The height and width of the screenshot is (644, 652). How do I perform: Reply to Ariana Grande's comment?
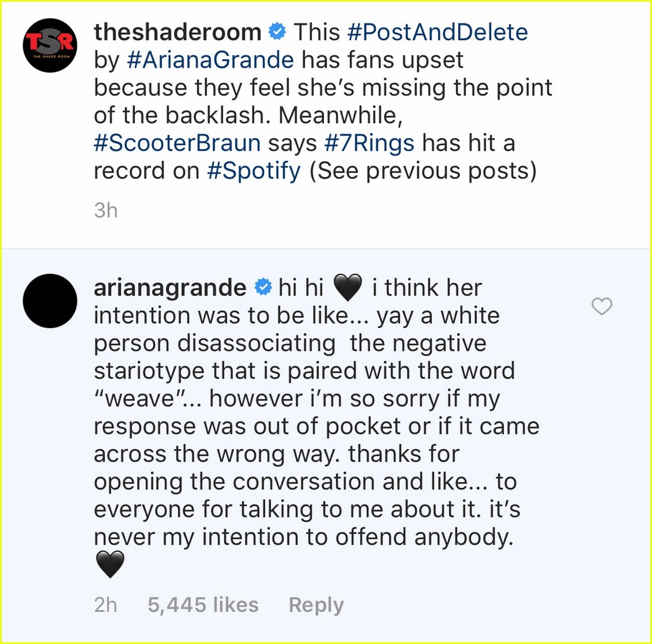point(316,605)
